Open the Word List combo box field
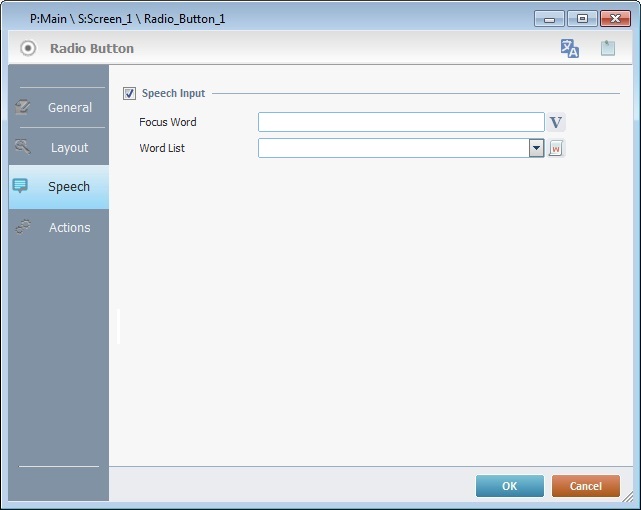The image size is (641, 510). click(393, 148)
